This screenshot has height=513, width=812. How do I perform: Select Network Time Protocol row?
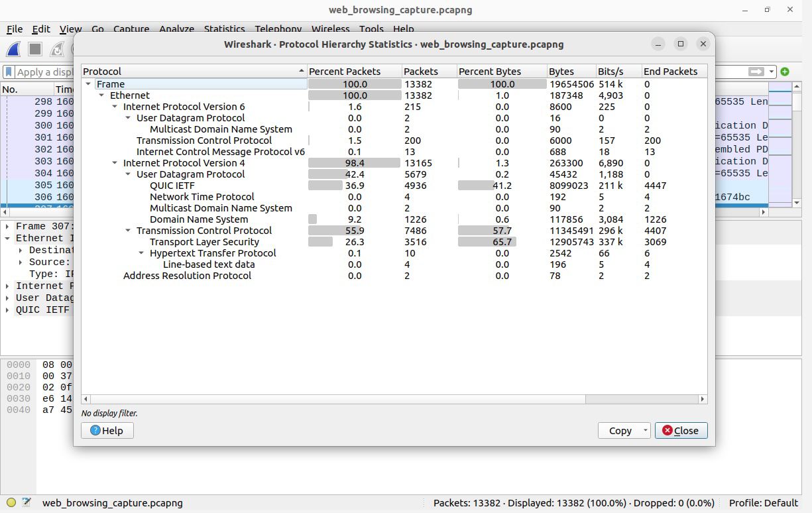pos(394,197)
